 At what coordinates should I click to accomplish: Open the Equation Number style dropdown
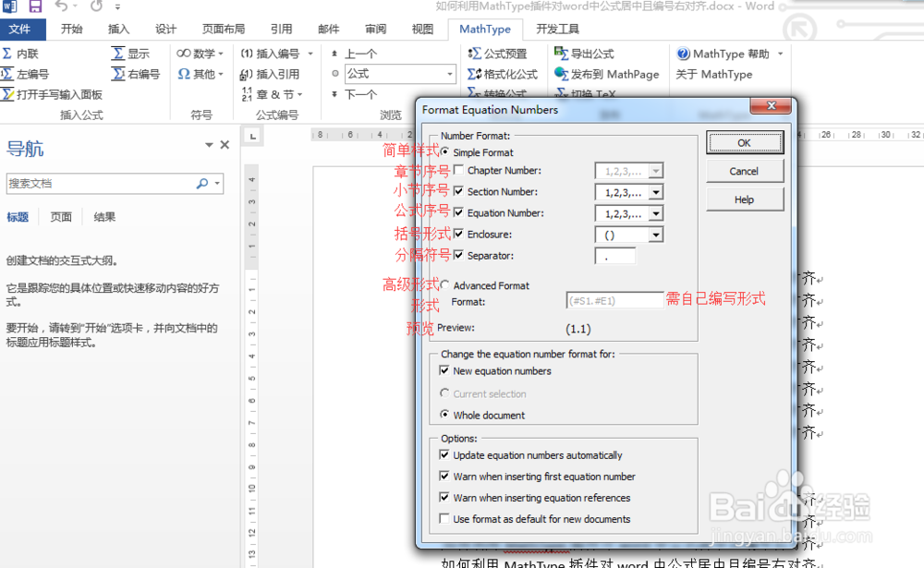point(656,213)
